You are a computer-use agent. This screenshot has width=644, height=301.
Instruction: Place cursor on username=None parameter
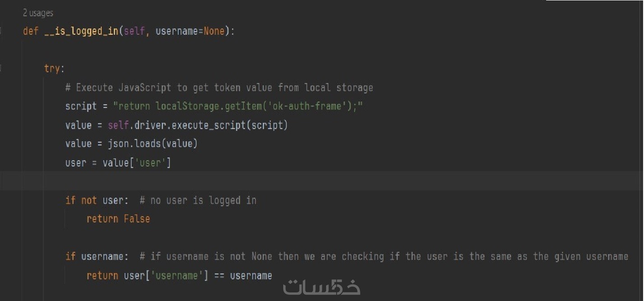[189, 32]
